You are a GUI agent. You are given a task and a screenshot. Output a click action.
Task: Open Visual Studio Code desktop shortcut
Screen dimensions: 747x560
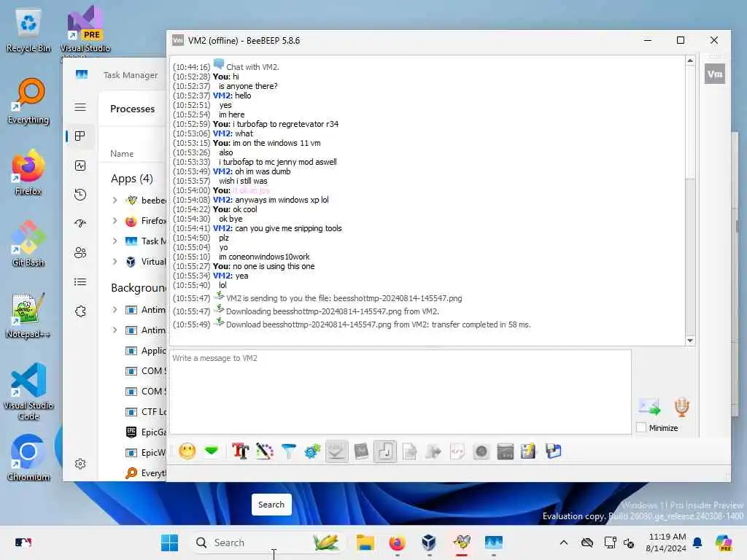tap(28, 392)
